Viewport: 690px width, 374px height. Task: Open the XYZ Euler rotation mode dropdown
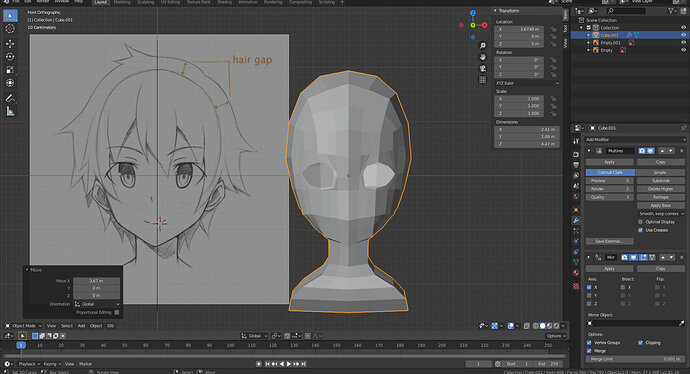tap(527, 83)
